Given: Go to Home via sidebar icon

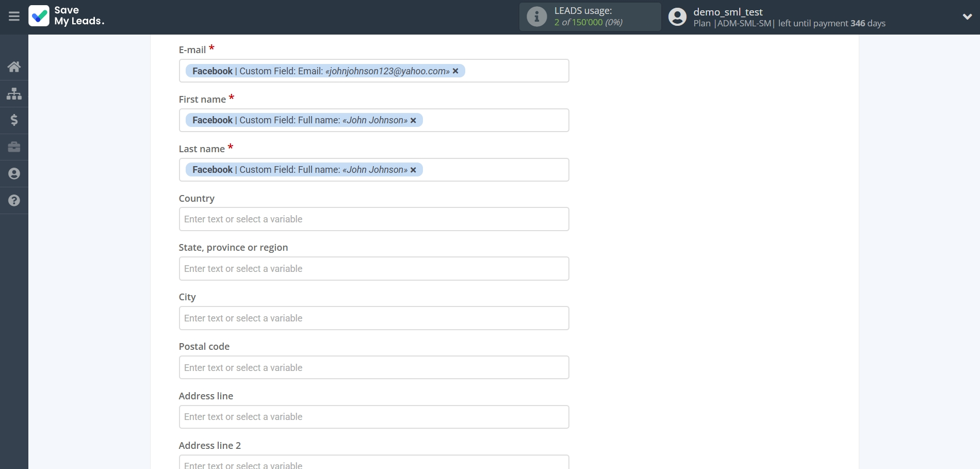Looking at the screenshot, I should coord(14,67).
